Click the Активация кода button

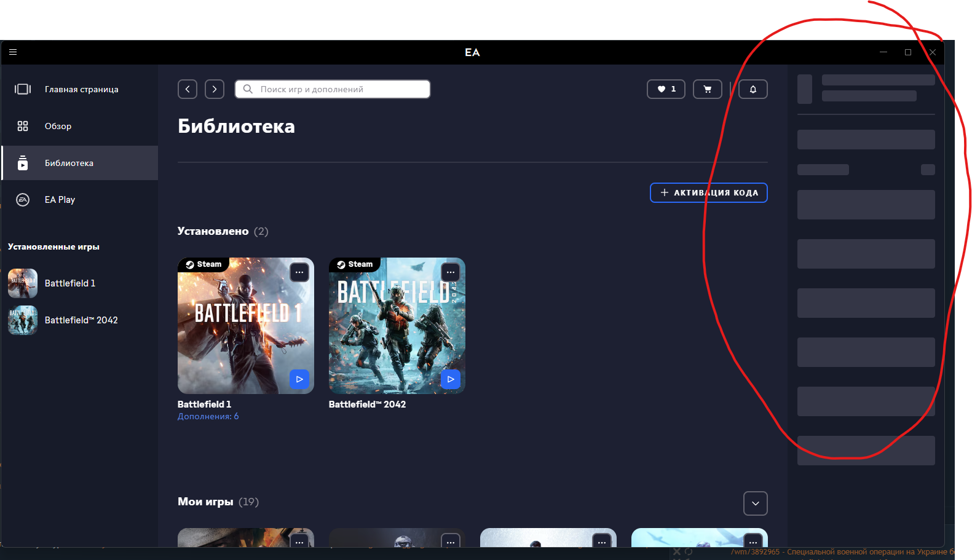pos(708,192)
